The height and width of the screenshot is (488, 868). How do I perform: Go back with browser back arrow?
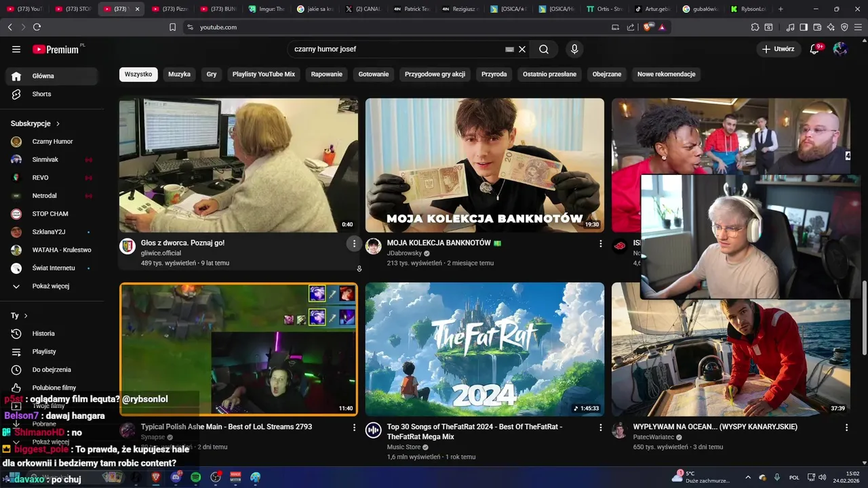[9, 27]
